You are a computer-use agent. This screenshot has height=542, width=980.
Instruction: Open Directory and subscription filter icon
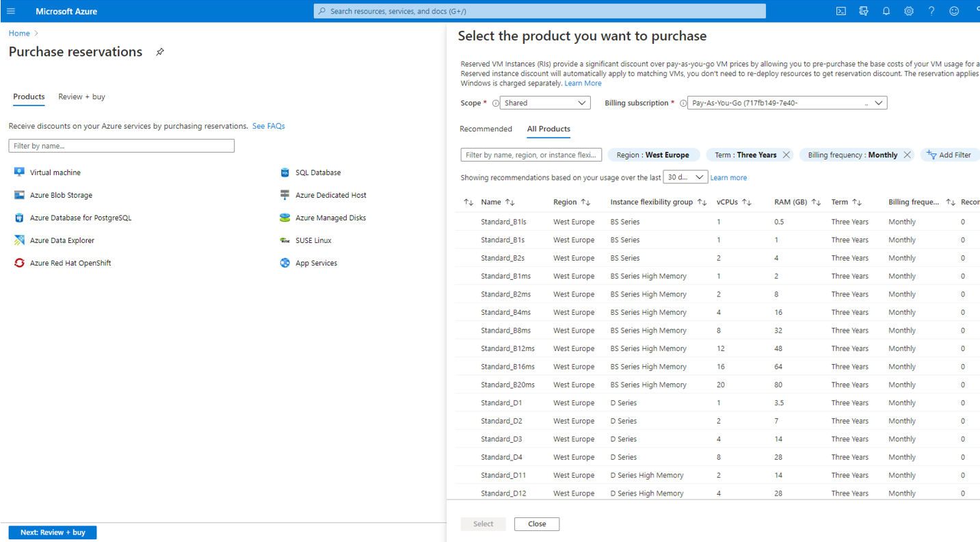[x=864, y=11]
